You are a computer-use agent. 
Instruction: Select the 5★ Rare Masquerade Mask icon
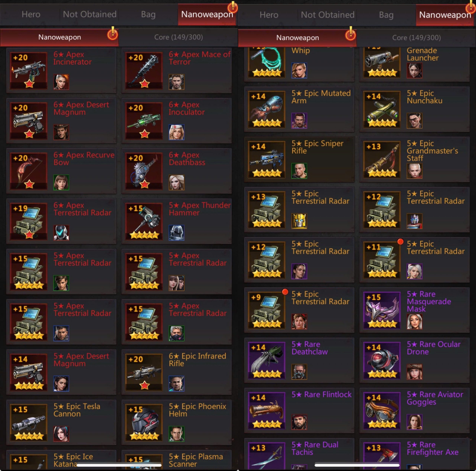point(382,310)
